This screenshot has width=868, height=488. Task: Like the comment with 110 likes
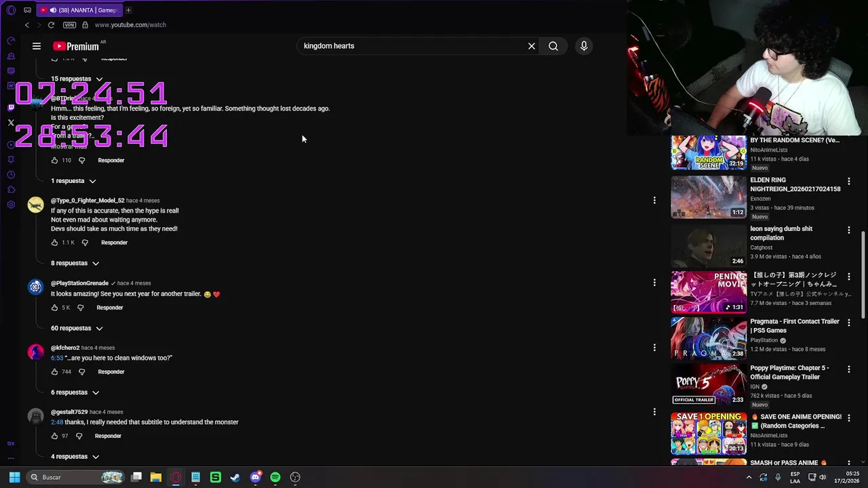click(54, 161)
